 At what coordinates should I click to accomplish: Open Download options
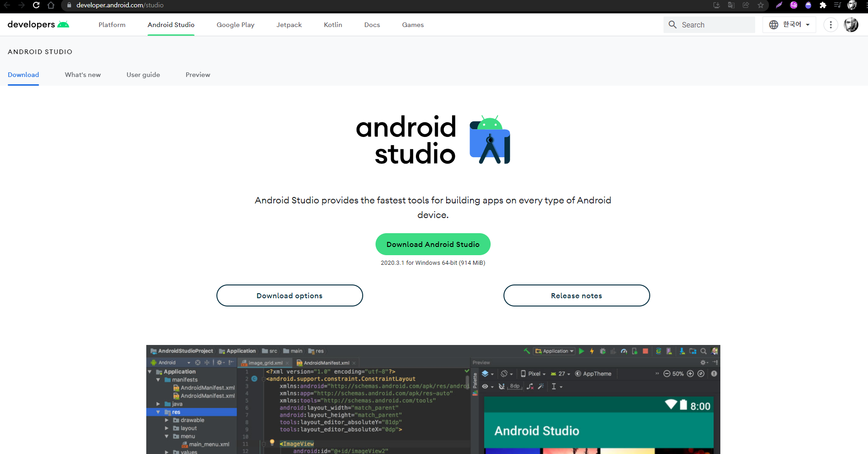[x=290, y=295]
